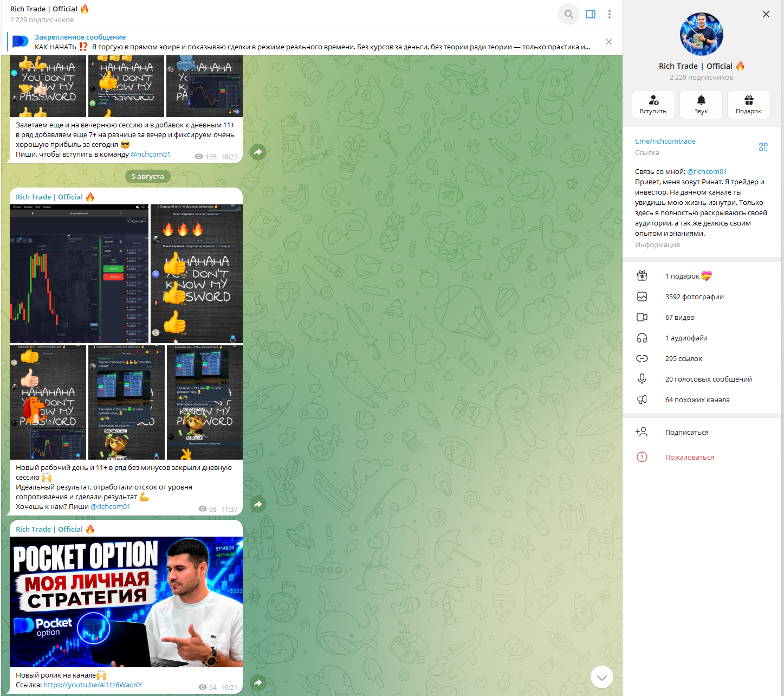Screen dimensions: 784x696
Task: Click the Pocket Option icon in pinned bar
Action: click(x=21, y=42)
